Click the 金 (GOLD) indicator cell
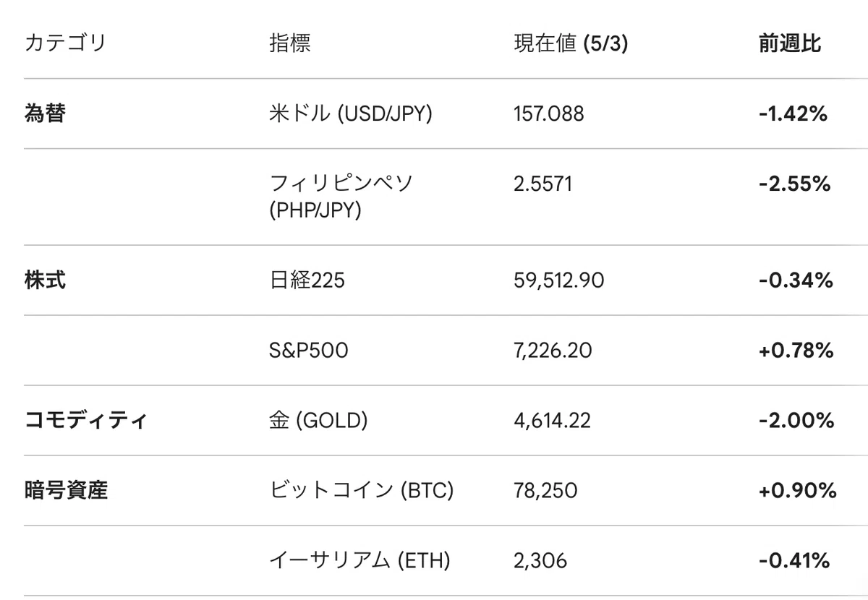Screen dimensions: 868x600 click(318, 421)
